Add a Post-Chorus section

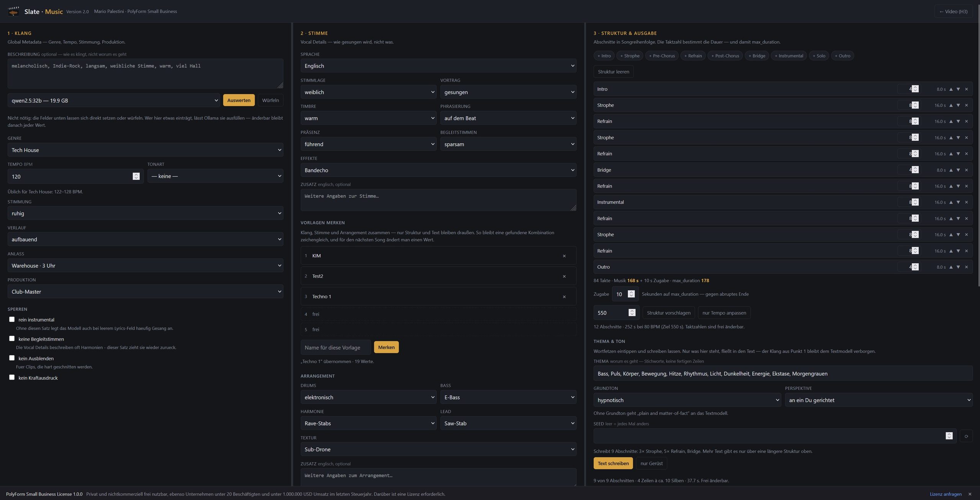[x=725, y=56]
